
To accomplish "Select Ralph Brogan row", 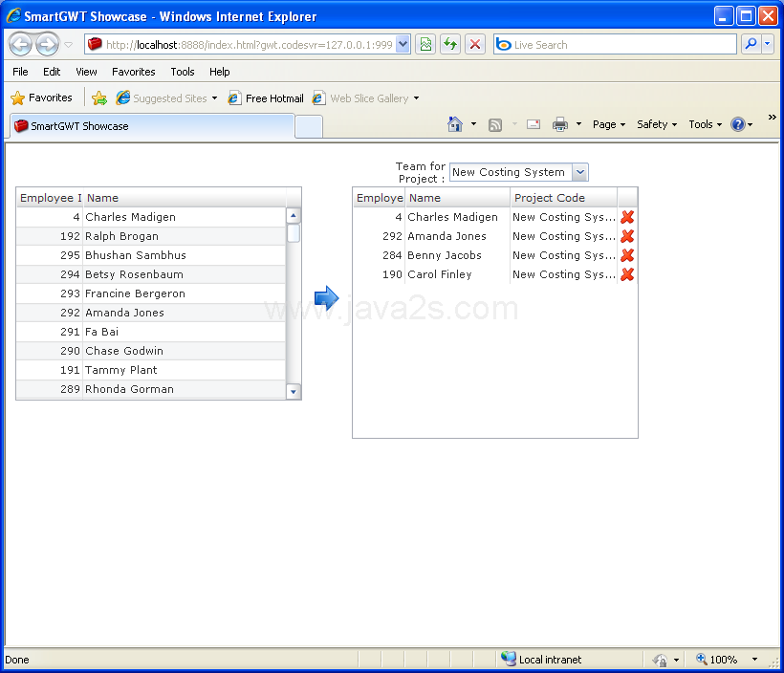I will click(x=150, y=236).
